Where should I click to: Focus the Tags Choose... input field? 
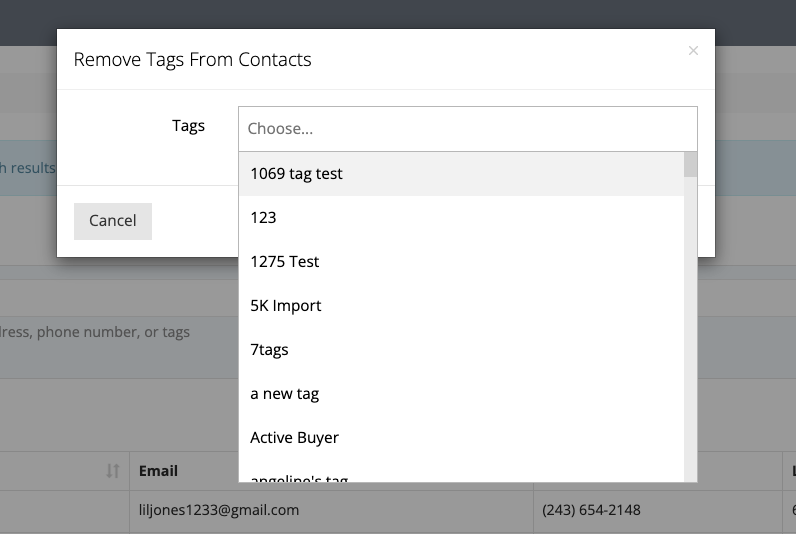click(x=468, y=129)
